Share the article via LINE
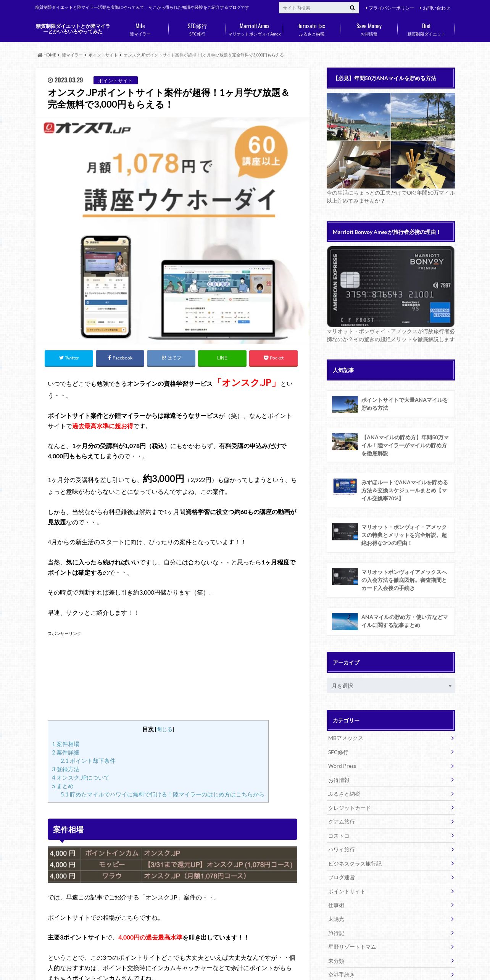This screenshot has width=490, height=980. point(222,358)
